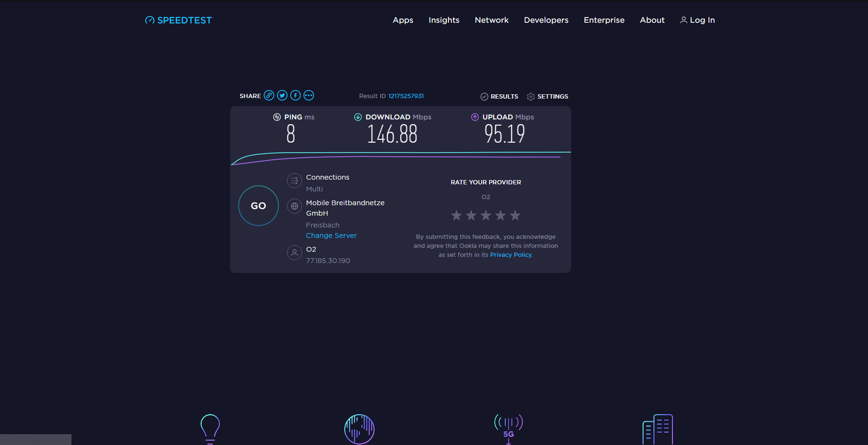Copy the result link via share link icon
This screenshot has width=868, height=445.
coord(269,95)
